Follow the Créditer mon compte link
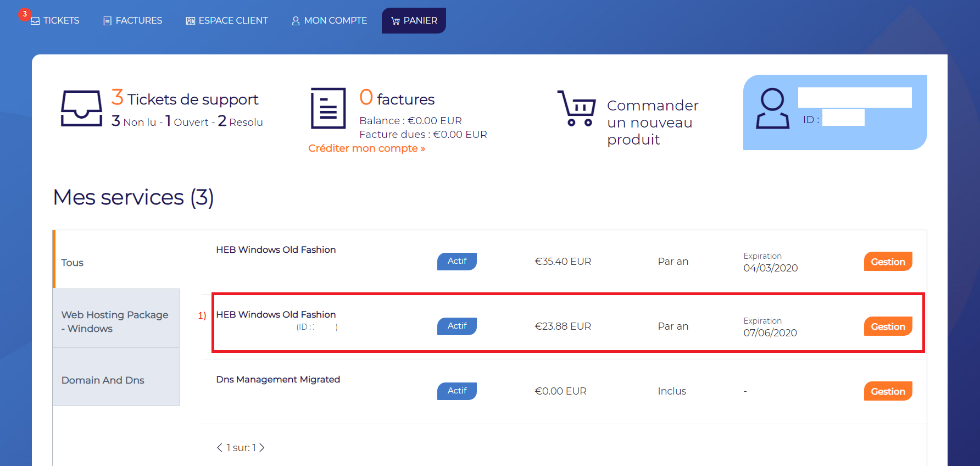The height and width of the screenshot is (466, 980). pos(366,148)
